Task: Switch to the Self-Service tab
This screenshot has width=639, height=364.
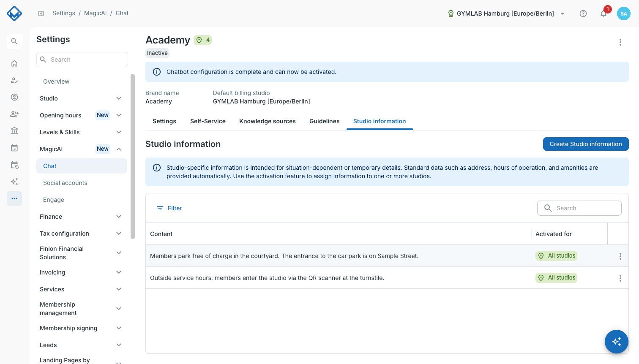Action: (208, 121)
